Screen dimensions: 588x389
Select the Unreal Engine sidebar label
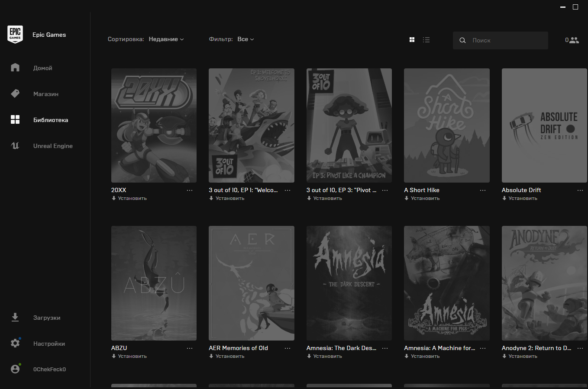click(x=53, y=146)
